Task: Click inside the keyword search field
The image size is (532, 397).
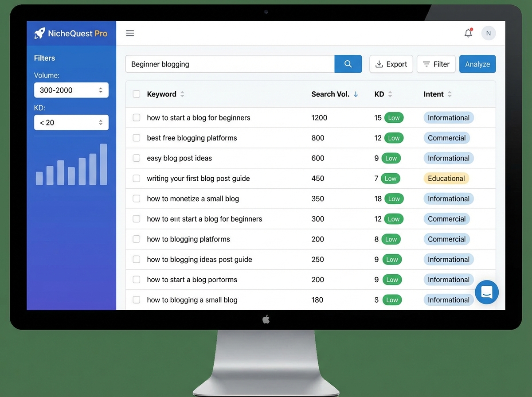Action: click(x=222, y=64)
